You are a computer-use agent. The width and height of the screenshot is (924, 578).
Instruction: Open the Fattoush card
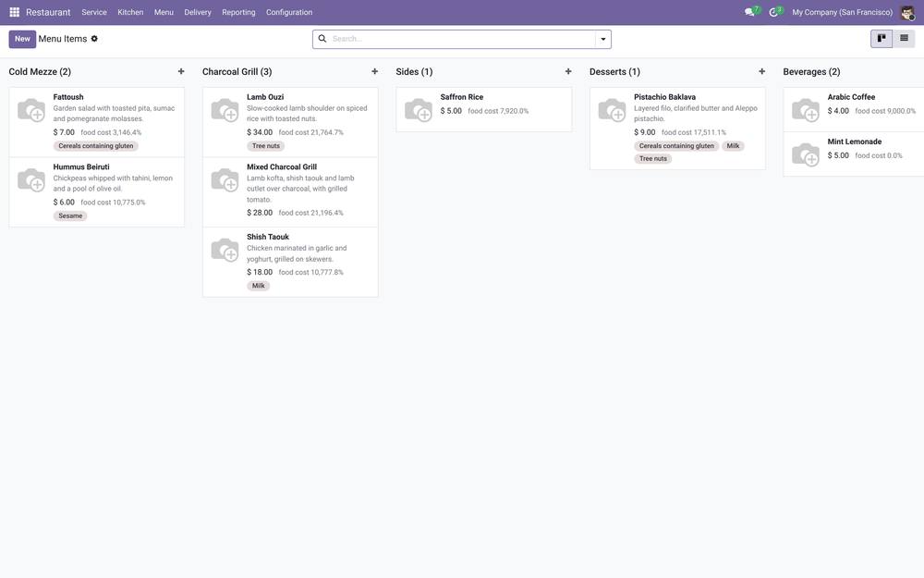pyautogui.click(x=97, y=122)
